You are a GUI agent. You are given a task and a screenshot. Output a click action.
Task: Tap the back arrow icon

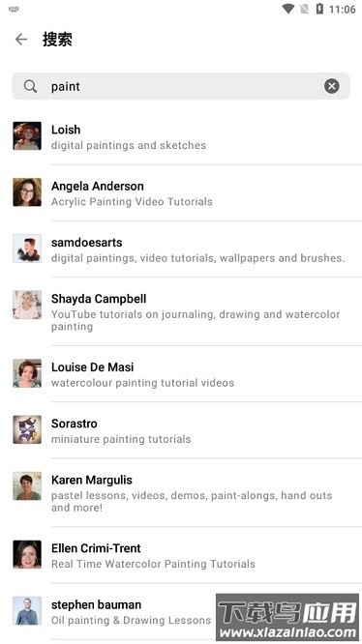[21, 40]
